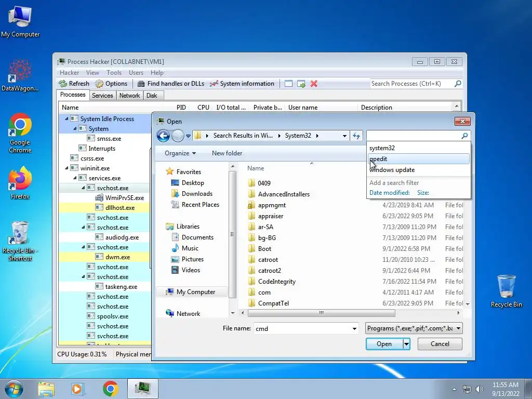Click the Back button in Open dialog
The image size is (532, 399).
163,136
